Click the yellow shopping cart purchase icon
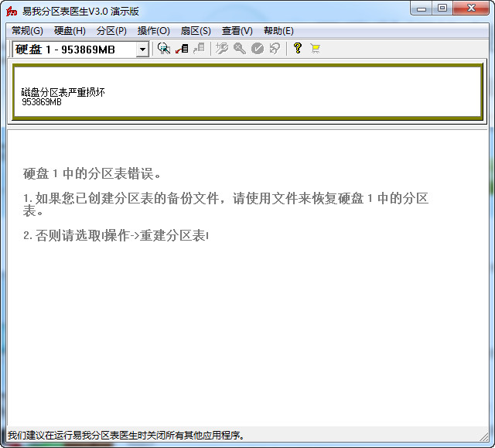The height and width of the screenshot is (448, 495). tap(315, 49)
